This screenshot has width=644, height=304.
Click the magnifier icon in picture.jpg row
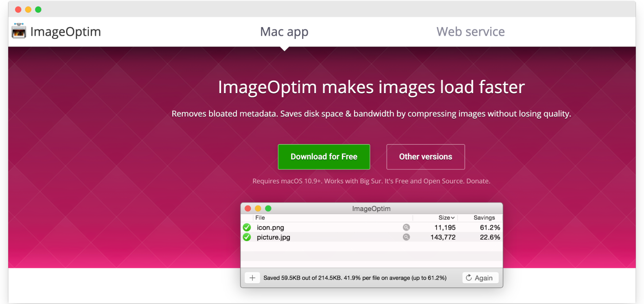(406, 237)
